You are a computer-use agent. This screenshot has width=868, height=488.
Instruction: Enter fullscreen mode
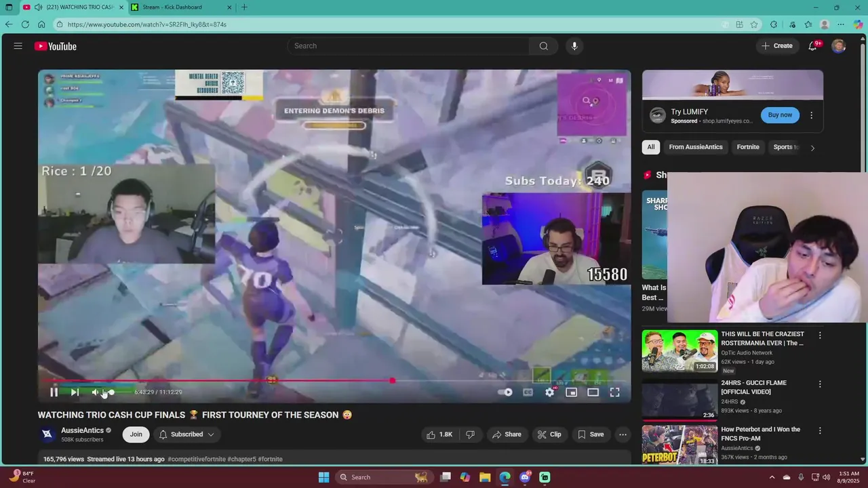tap(614, 392)
